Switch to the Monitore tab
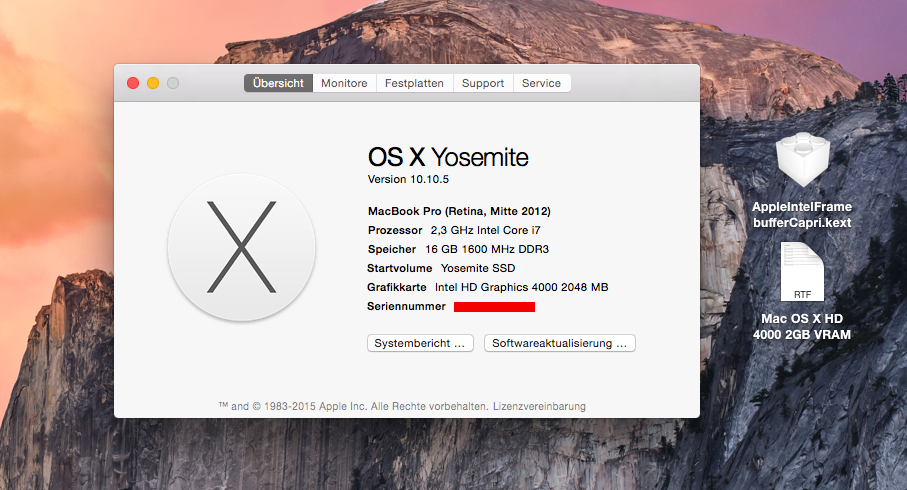Viewport: 907px width, 490px height. pos(344,83)
